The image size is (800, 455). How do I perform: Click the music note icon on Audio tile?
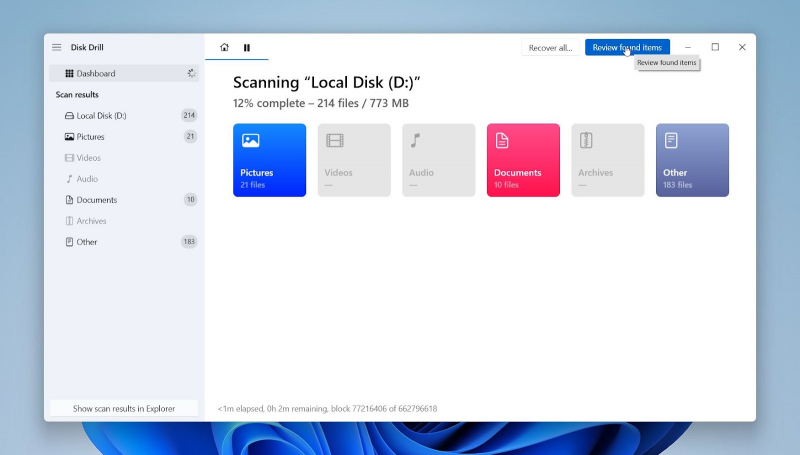point(416,140)
